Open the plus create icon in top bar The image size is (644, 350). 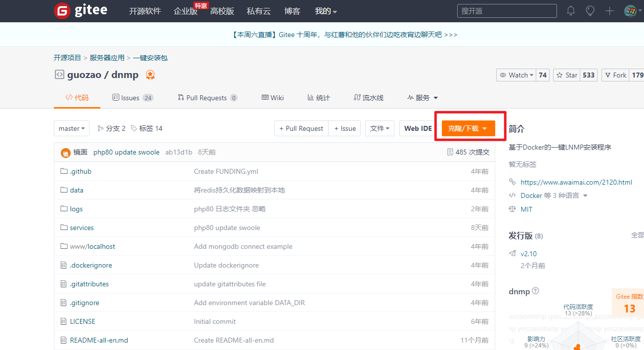(609, 10)
